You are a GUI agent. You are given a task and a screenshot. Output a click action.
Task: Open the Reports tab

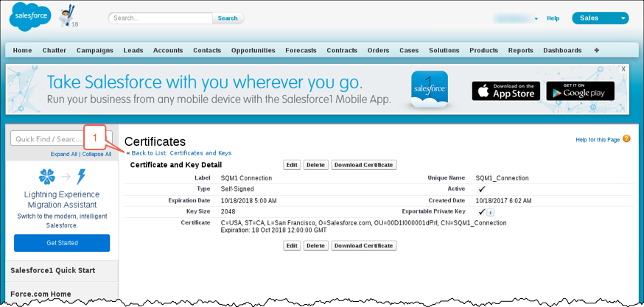[x=520, y=50]
